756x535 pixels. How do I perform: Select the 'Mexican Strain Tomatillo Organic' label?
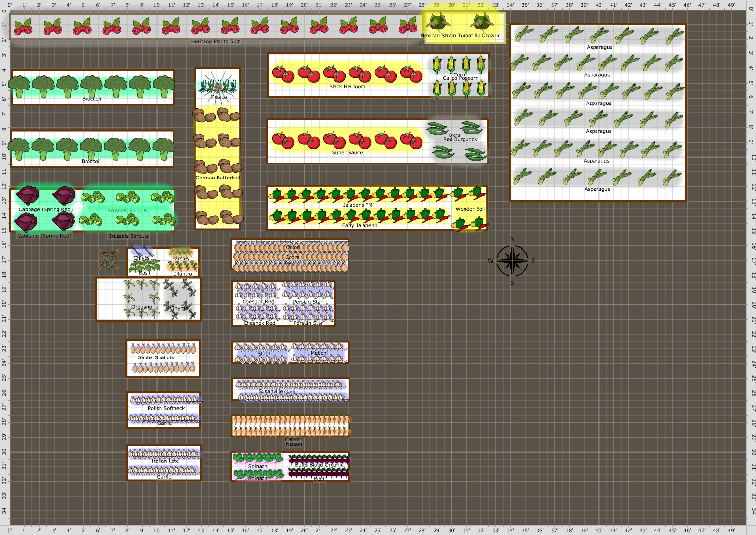point(461,36)
